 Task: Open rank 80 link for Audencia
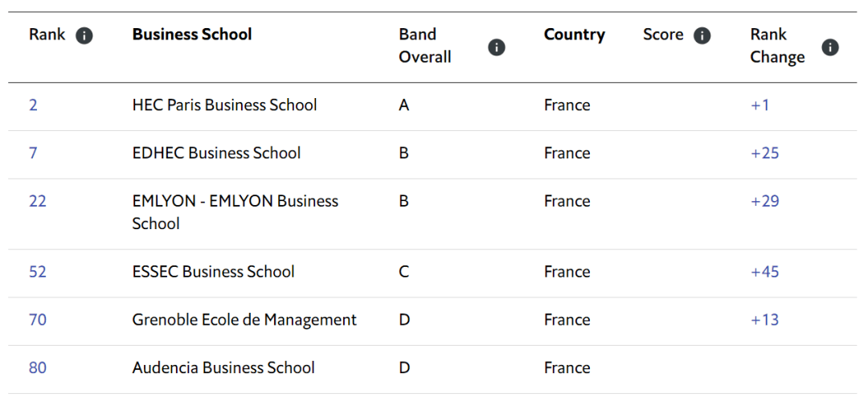[x=38, y=368]
